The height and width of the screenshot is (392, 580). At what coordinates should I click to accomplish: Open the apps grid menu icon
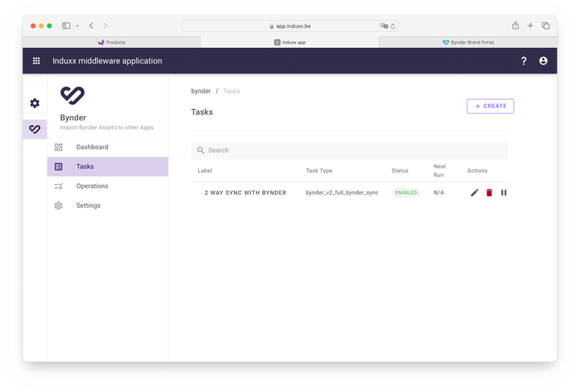click(36, 60)
